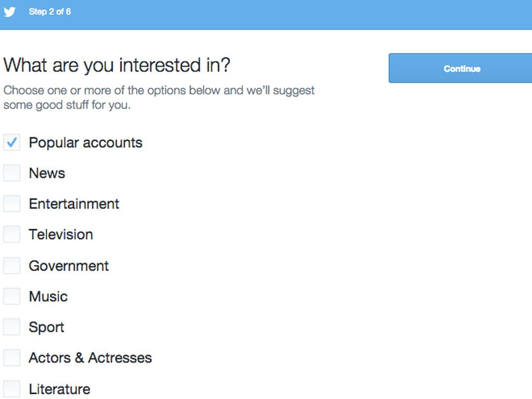Mark the Sport checkbox
The width and height of the screenshot is (532, 399).
(x=11, y=327)
